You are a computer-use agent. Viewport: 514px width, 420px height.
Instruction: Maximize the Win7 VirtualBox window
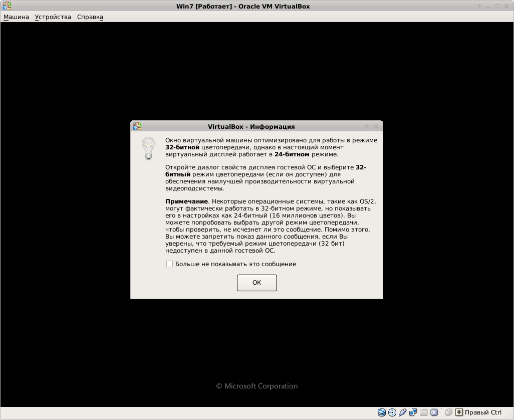pos(497,6)
